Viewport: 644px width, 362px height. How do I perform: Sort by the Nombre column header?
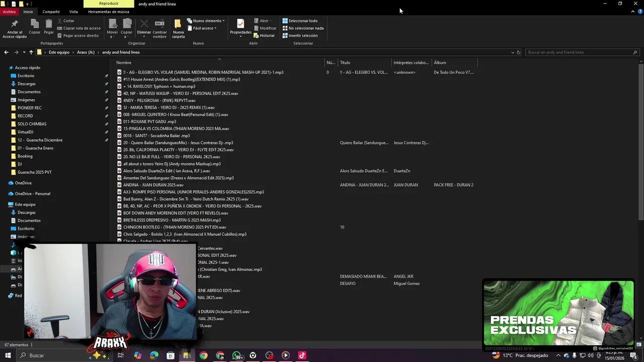(219, 62)
